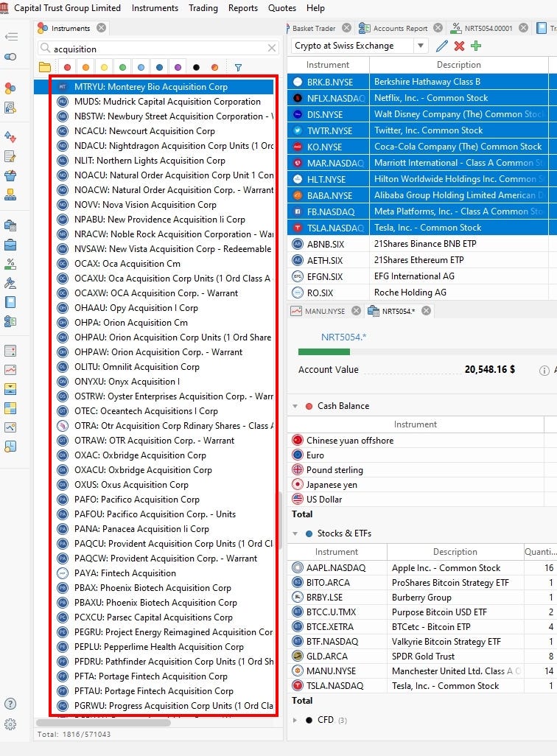Open the briefcase with calendar sidebar icon
The width and height of the screenshot is (557, 756).
point(10,225)
